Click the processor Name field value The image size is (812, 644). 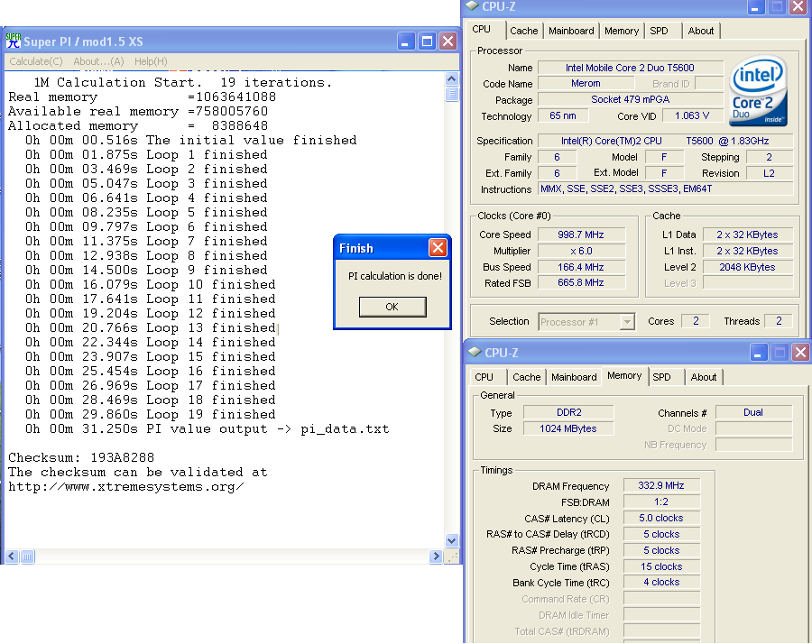(631, 68)
